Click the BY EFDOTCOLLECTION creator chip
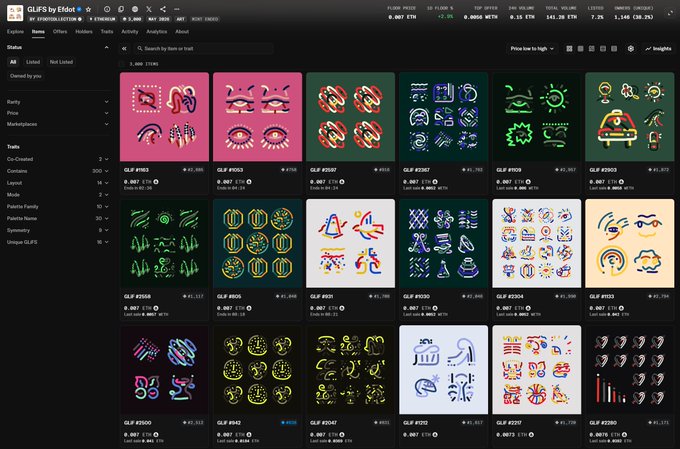The image size is (680, 449). pos(55,19)
